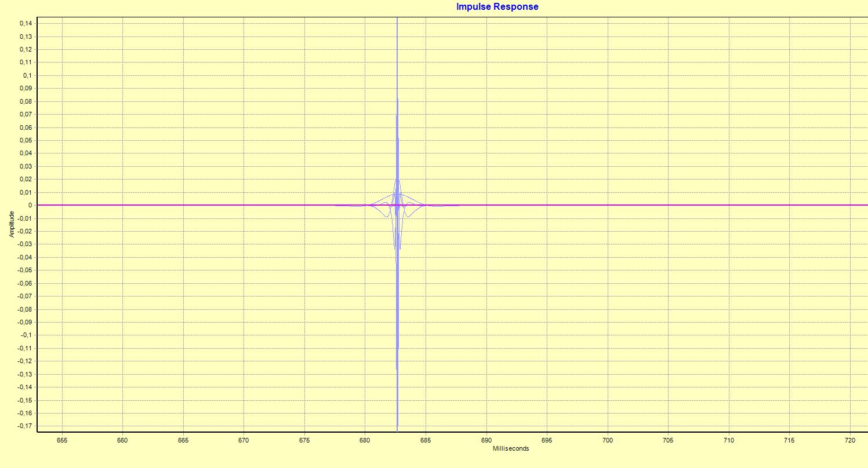Click the 0,05 amplitude tick label

point(26,140)
